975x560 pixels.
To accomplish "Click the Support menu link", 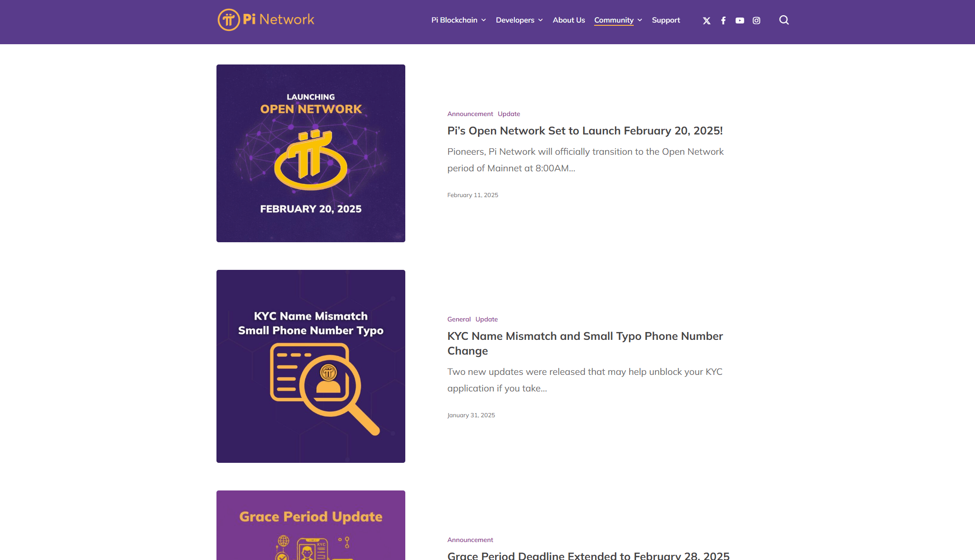I will click(666, 20).
